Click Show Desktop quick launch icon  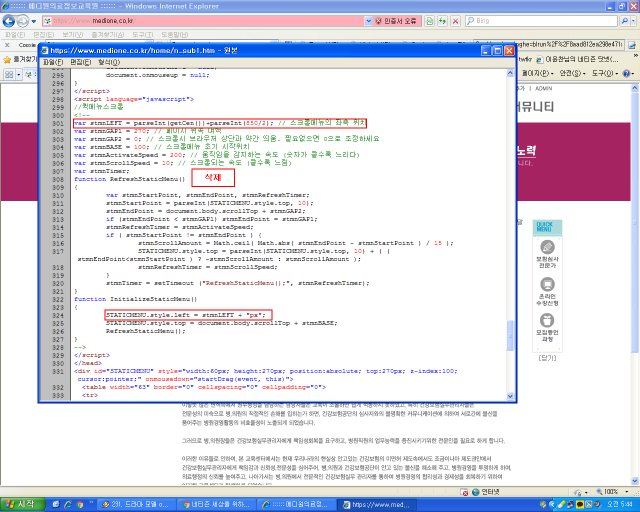56,505
